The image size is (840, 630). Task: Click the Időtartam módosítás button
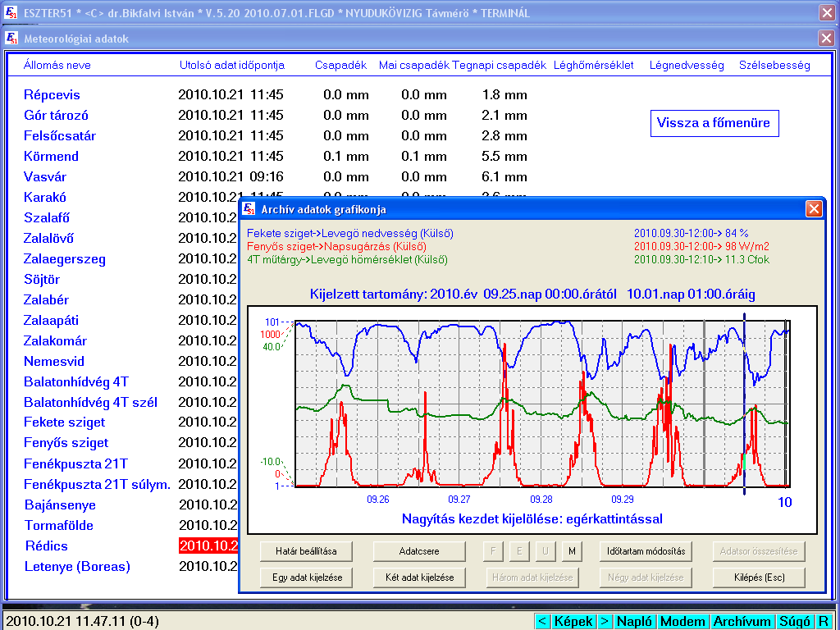[646, 550]
